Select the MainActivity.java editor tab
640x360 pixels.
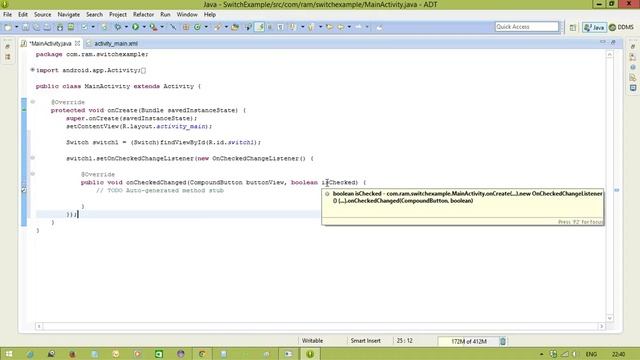coord(50,43)
